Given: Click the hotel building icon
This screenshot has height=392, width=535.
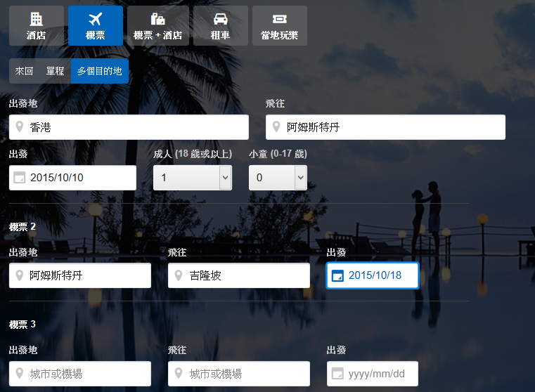Looking at the screenshot, I should click(x=36, y=19).
